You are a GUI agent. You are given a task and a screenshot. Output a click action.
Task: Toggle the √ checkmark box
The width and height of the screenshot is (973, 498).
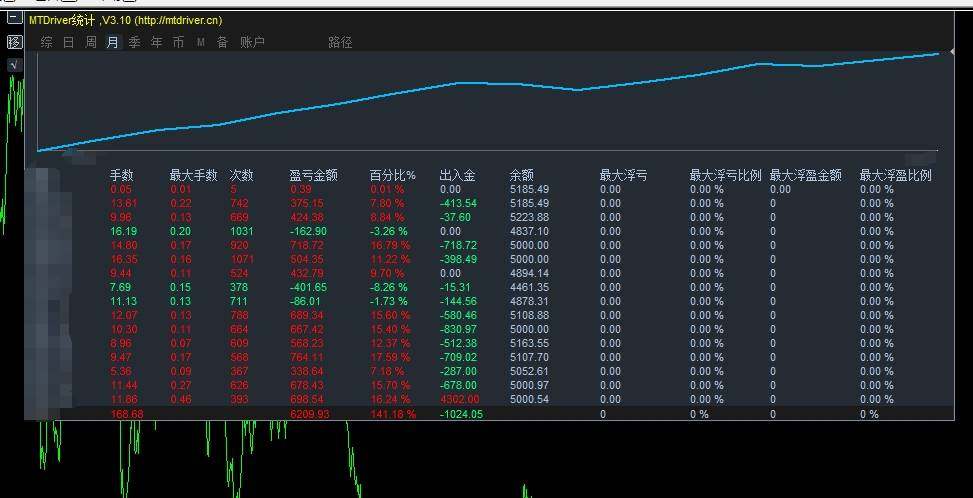pos(14,65)
